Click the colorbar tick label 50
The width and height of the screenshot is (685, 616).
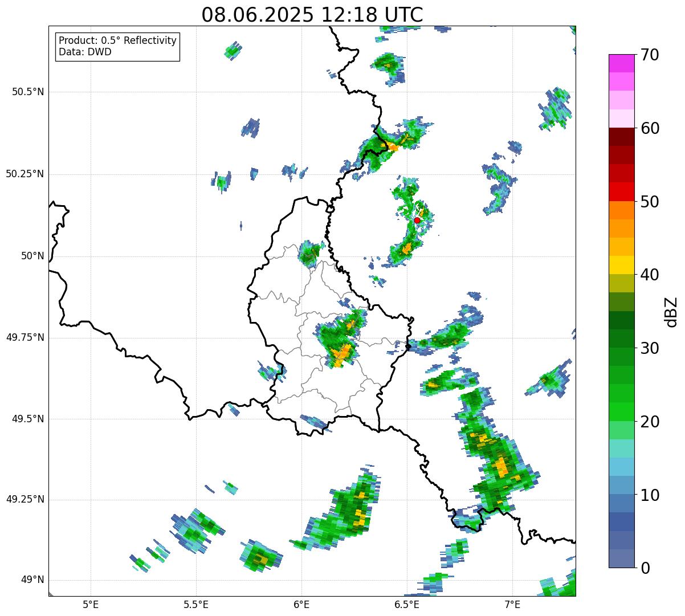pos(650,202)
